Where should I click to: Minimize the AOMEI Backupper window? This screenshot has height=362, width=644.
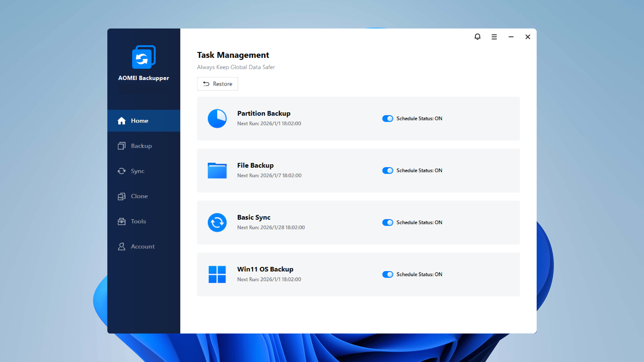click(x=511, y=37)
